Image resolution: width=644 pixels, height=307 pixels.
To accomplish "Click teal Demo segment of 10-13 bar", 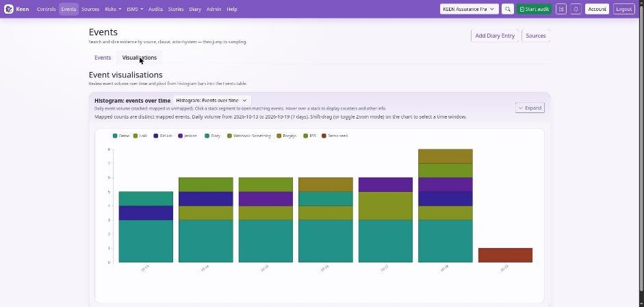I will pyautogui.click(x=146, y=241).
